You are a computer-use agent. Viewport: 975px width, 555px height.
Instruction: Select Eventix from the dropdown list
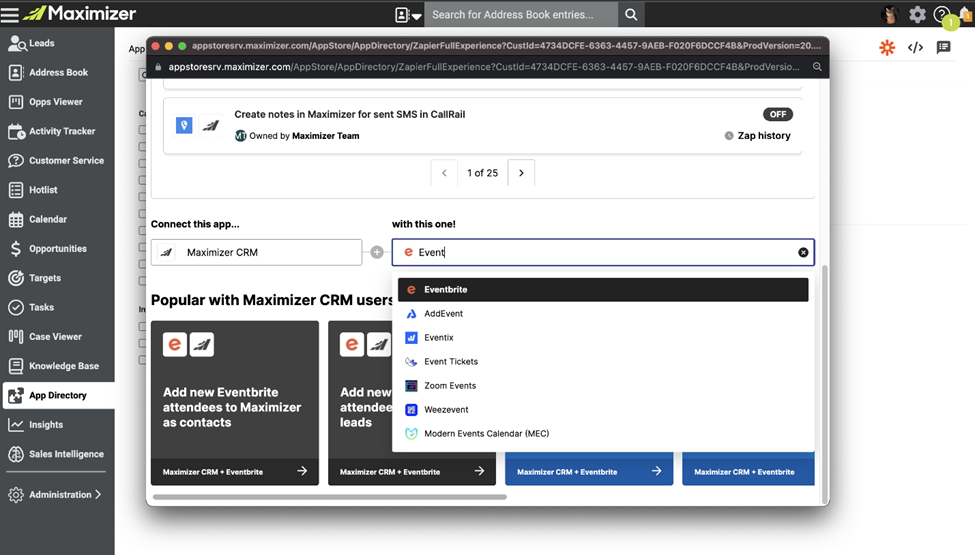point(603,337)
